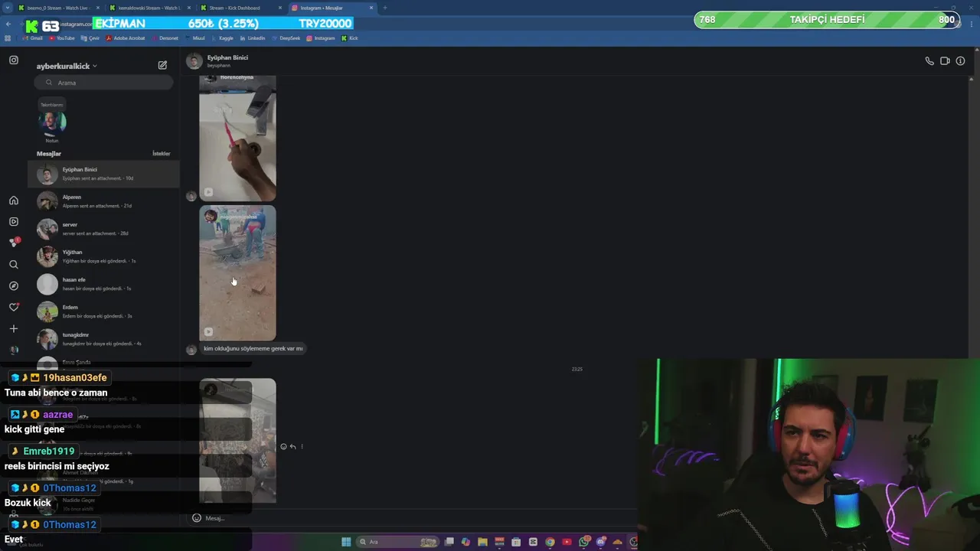Open Discord from the taskbar
Image resolution: width=980 pixels, height=551 pixels.
pyautogui.click(x=601, y=542)
